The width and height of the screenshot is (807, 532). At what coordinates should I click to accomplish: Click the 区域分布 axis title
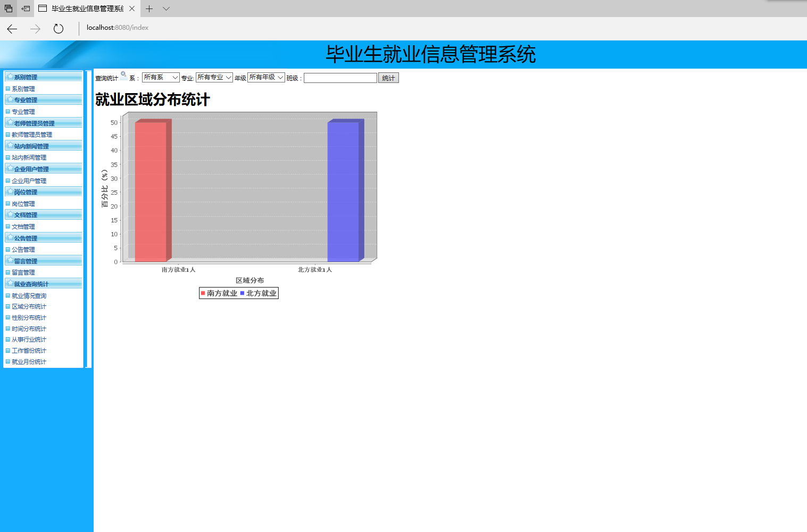pyautogui.click(x=250, y=280)
